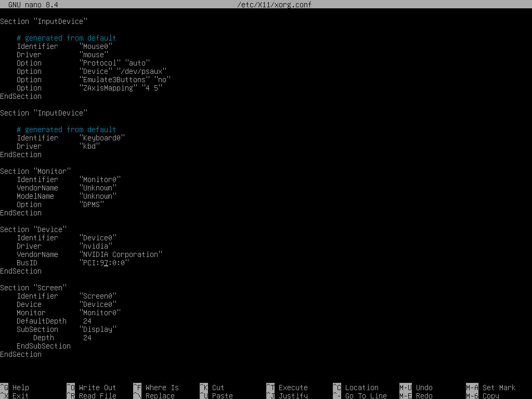Click the "PCI:97:0:0" BusID value
This screenshot has width=532, height=399.
point(104,263)
